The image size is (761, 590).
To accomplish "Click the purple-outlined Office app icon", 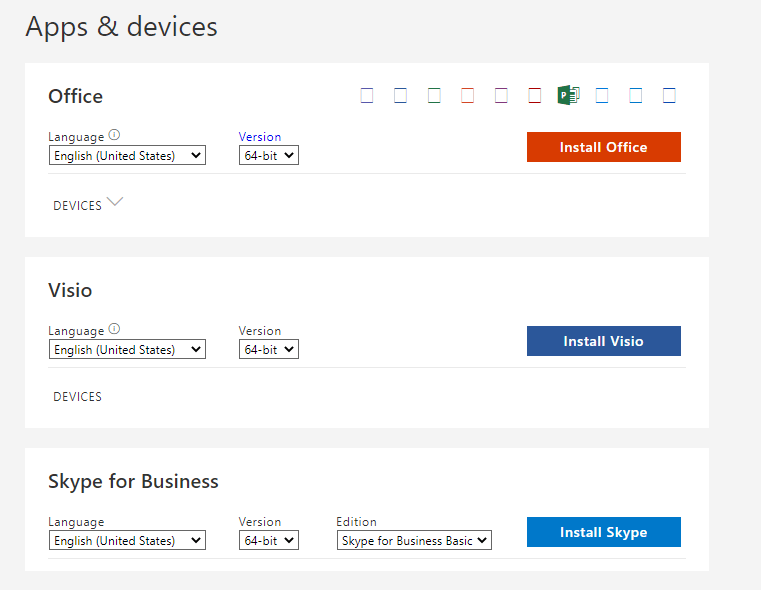I will pos(501,96).
